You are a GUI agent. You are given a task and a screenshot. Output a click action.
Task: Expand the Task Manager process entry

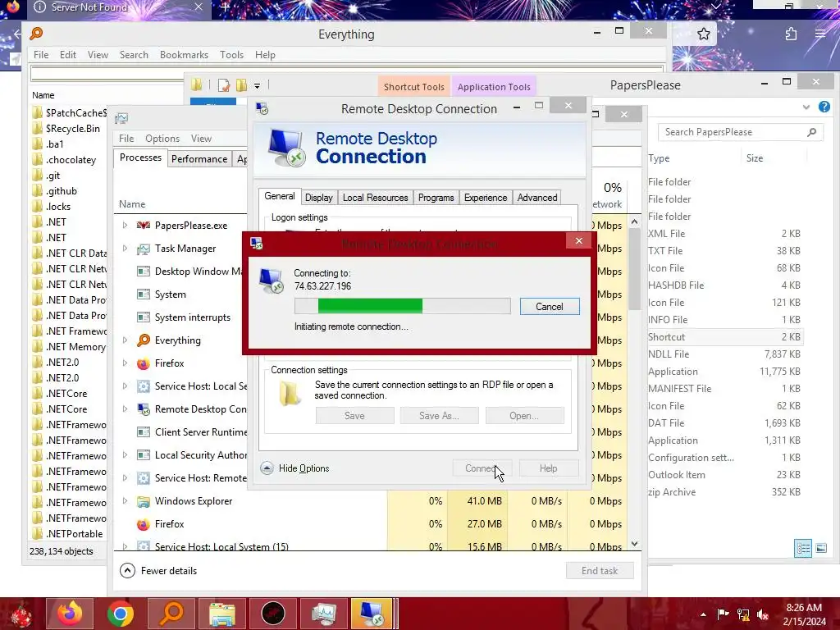pyautogui.click(x=125, y=249)
